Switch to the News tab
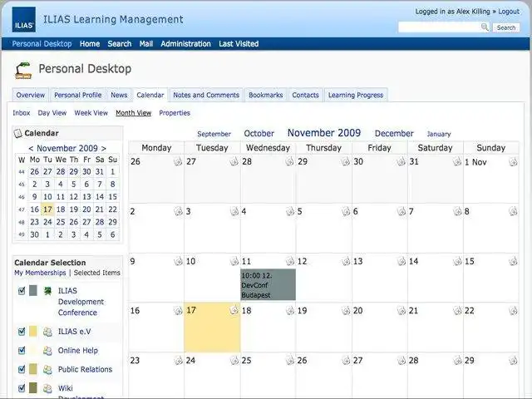Viewport: 532px width, 399px height. [x=119, y=95]
